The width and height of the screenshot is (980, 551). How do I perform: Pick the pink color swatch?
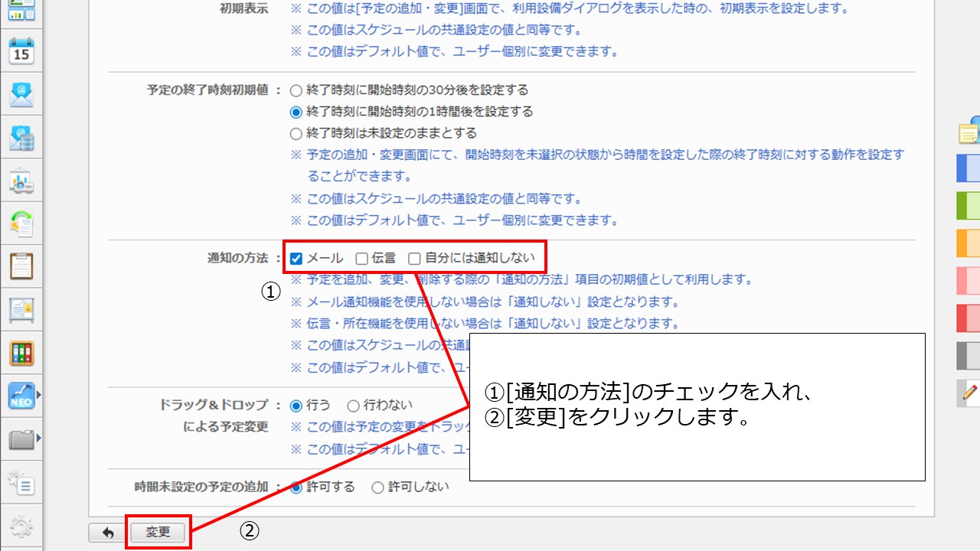[x=969, y=281]
